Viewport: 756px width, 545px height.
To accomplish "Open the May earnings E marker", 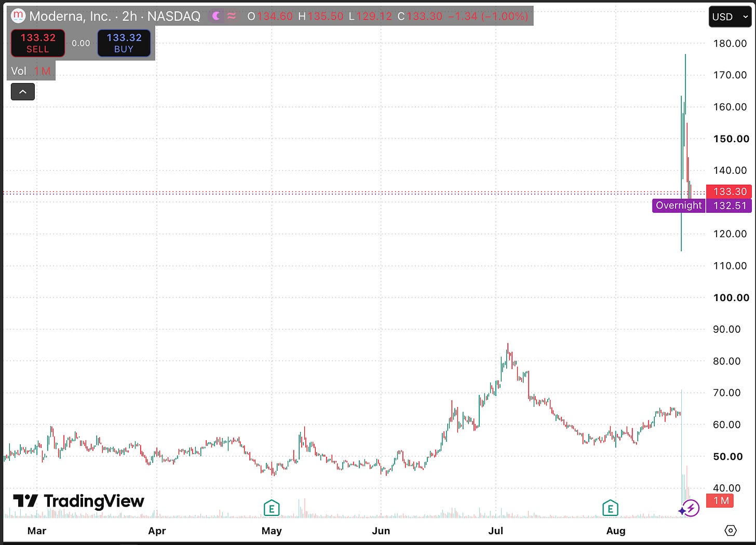I will click(272, 508).
